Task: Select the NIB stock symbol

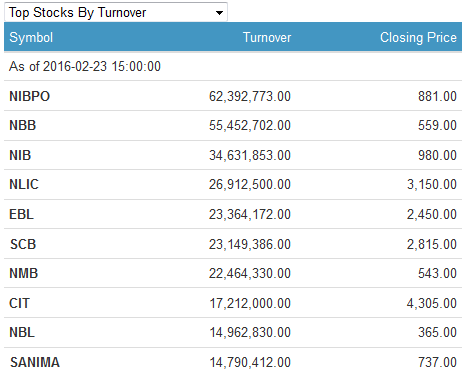Action: point(20,155)
